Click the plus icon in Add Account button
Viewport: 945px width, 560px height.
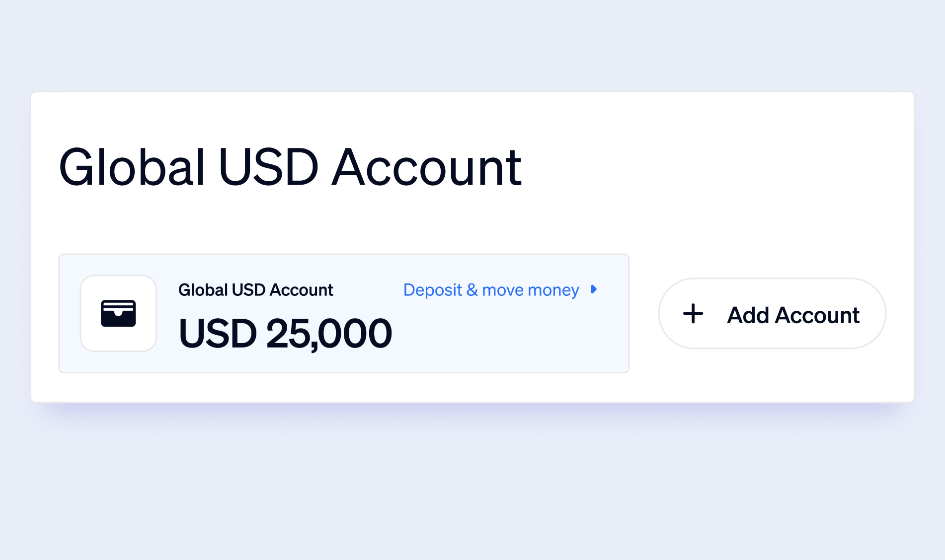coord(693,314)
